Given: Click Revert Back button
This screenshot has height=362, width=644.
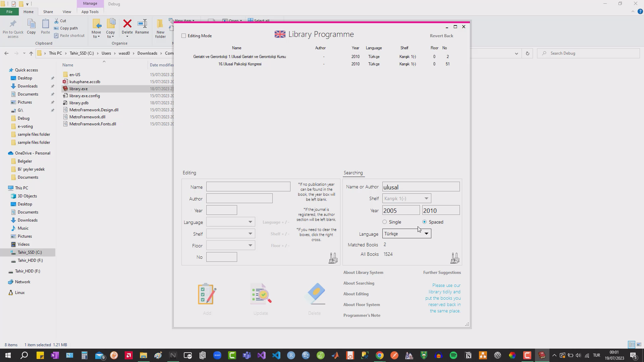Looking at the screenshot, I should [x=441, y=36].
